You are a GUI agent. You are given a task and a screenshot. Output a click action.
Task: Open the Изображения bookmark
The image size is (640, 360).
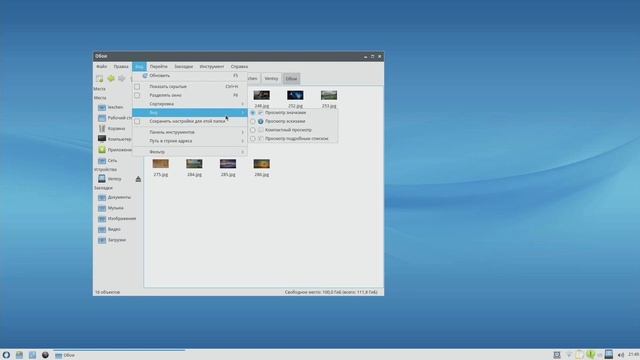[x=117, y=219]
